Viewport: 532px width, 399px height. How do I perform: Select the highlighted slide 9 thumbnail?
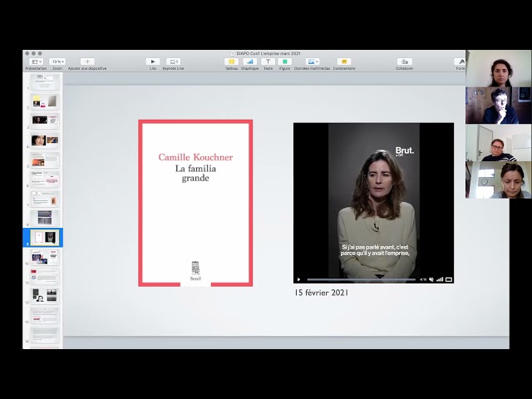coord(45,238)
